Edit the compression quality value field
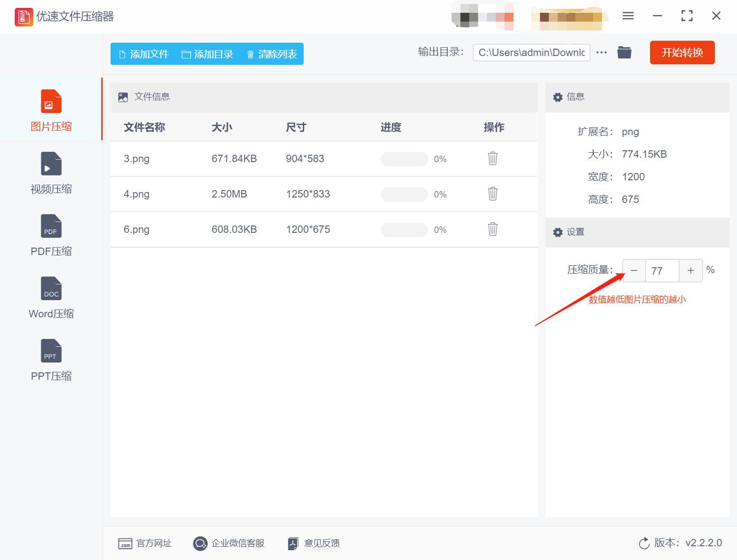Screen dimensions: 737x560 tap(662, 271)
